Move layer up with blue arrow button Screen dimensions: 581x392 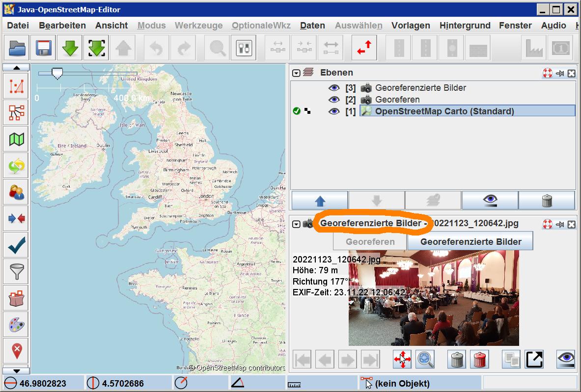(x=320, y=201)
